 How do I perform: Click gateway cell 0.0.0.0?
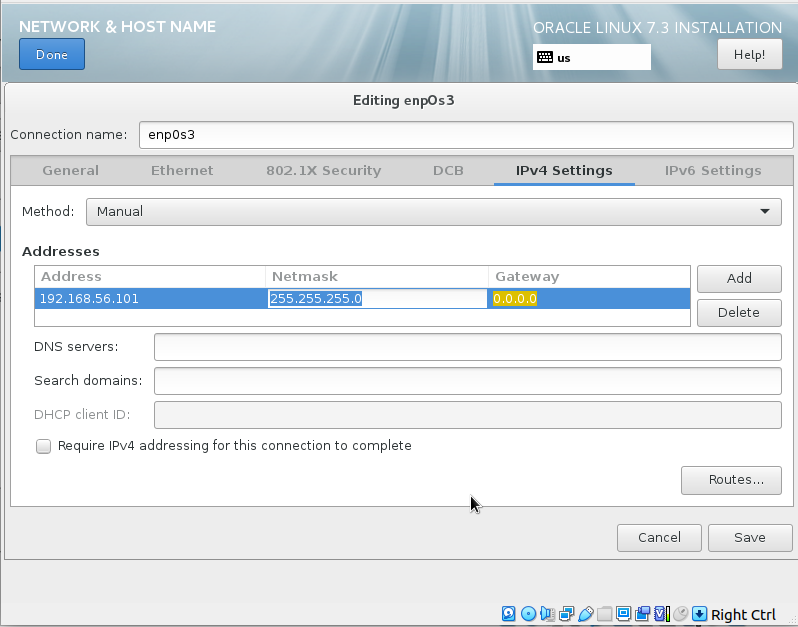[x=589, y=299]
